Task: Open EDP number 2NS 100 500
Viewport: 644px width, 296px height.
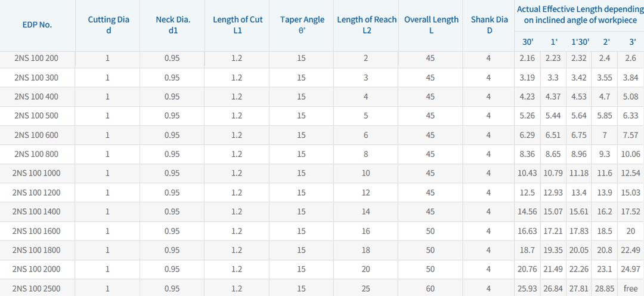Action: (x=36, y=116)
